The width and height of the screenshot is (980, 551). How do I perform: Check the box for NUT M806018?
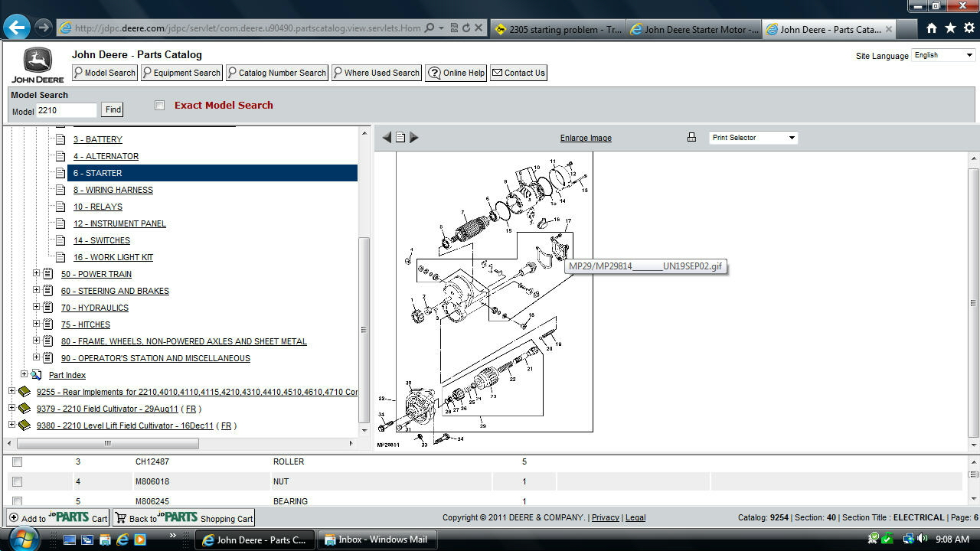click(x=17, y=482)
